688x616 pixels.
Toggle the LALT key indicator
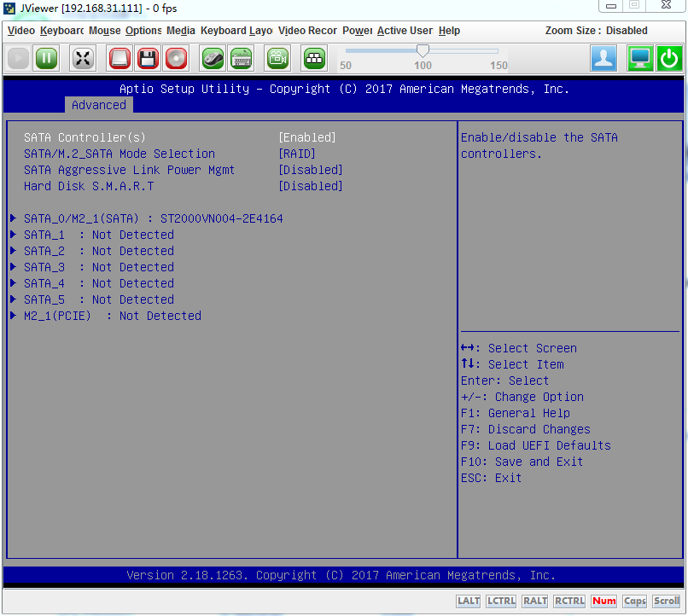point(469,601)
